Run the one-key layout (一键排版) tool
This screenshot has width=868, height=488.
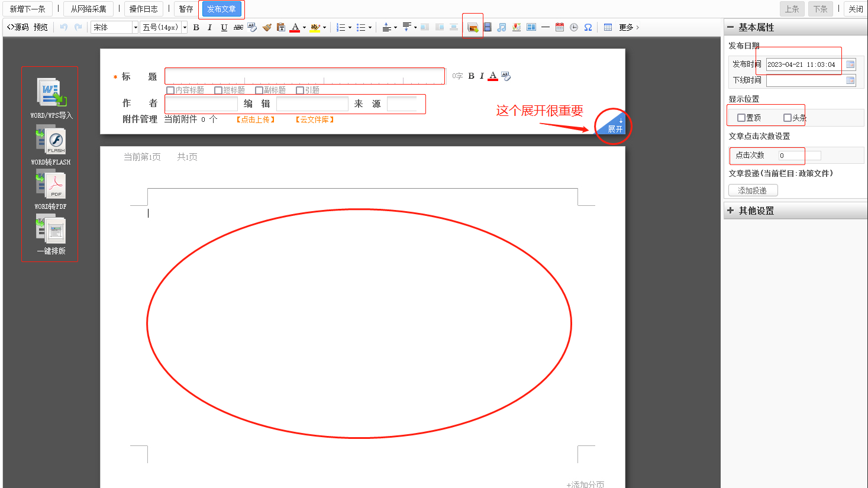point(51,231)
